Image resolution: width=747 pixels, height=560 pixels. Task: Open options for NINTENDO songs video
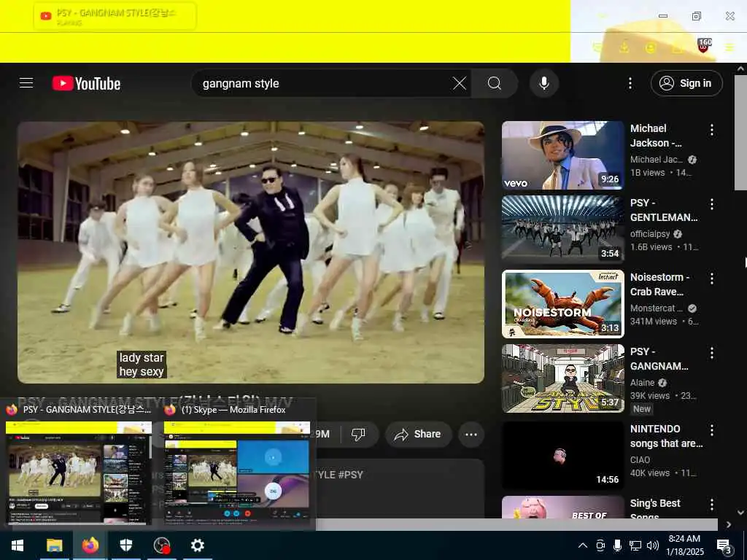click(x=712, y=430)
